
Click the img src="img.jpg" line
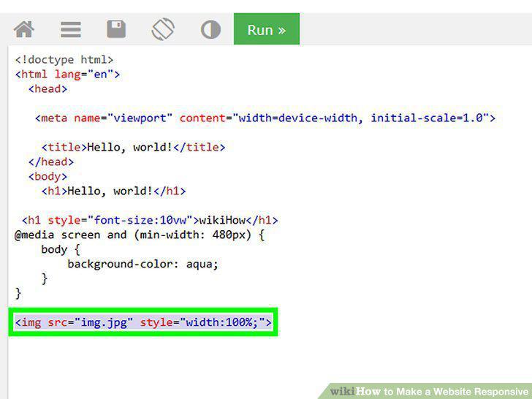pos(143,322)
